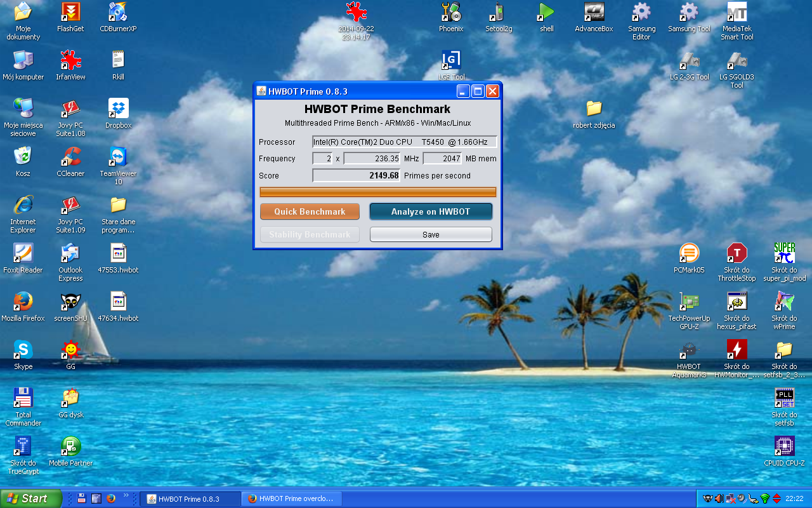Launch TeamViewer 10 shortcut
The width and height of the screenshot is (812, 508).
click(x=118, y=166)
